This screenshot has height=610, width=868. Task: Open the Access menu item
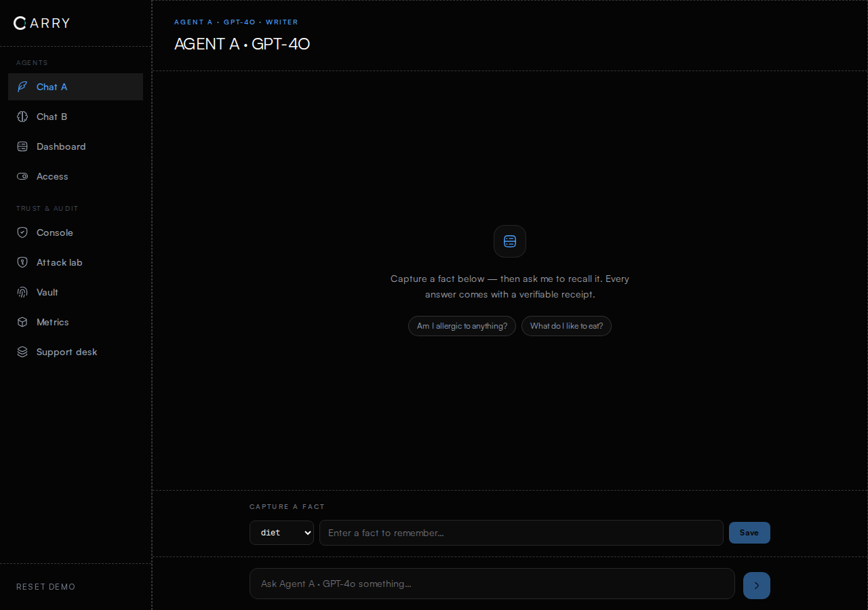[x=75, y=176]
